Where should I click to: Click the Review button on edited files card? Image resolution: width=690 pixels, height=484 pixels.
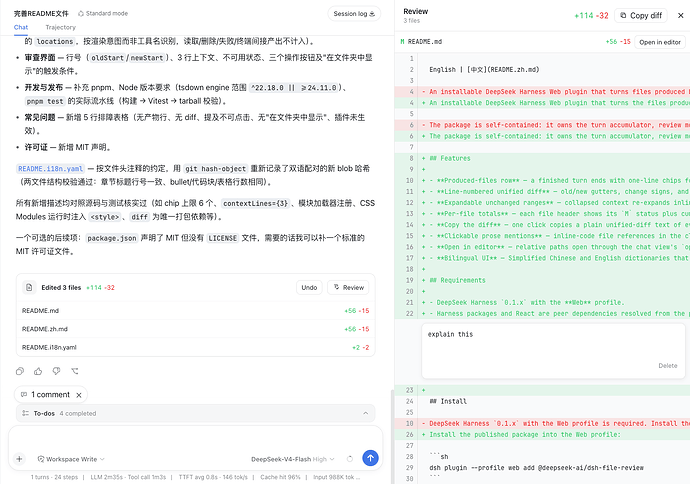(349, 287)
